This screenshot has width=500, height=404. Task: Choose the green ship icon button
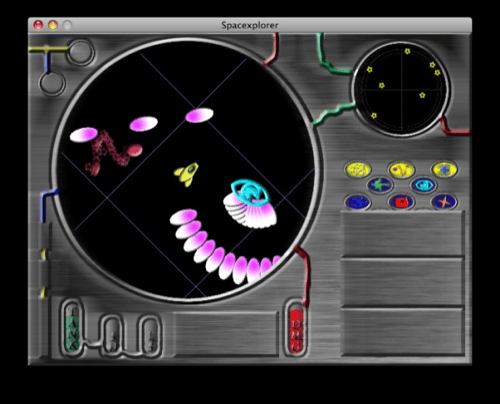point(380,185)
